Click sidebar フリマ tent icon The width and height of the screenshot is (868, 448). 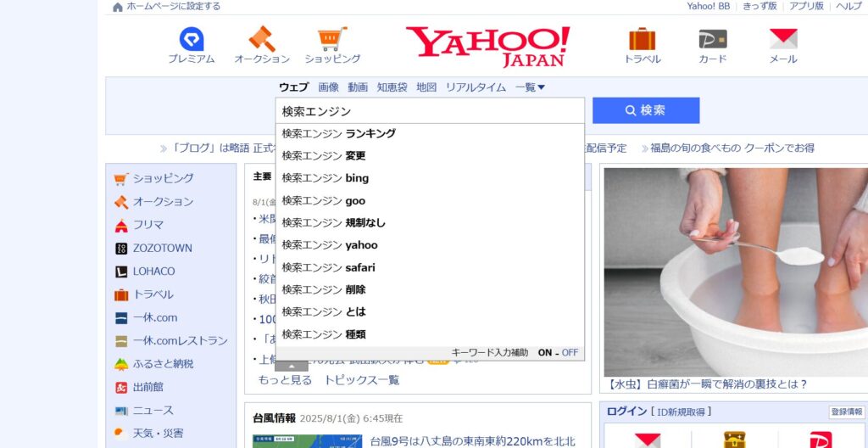(121, 226)
